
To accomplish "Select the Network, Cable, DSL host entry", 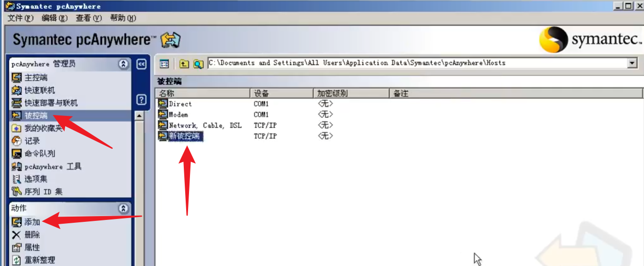I will click(205, 125).
